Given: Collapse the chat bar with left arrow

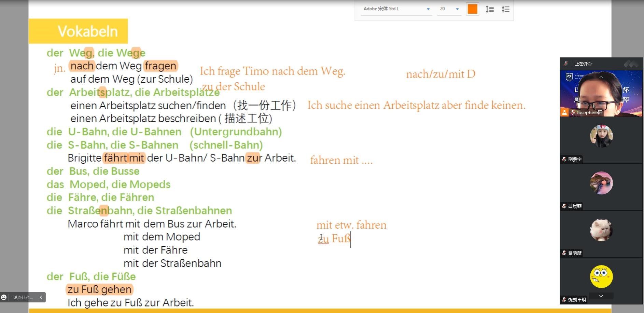Looking at the screenshot, I should click(41, 297).
